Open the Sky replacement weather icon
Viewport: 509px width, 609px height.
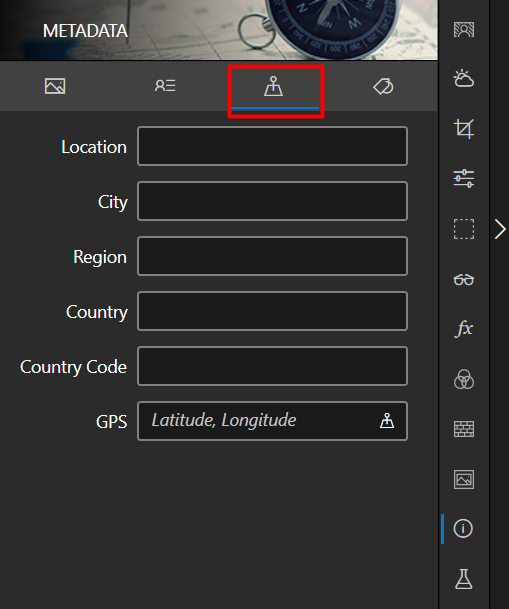464,78
